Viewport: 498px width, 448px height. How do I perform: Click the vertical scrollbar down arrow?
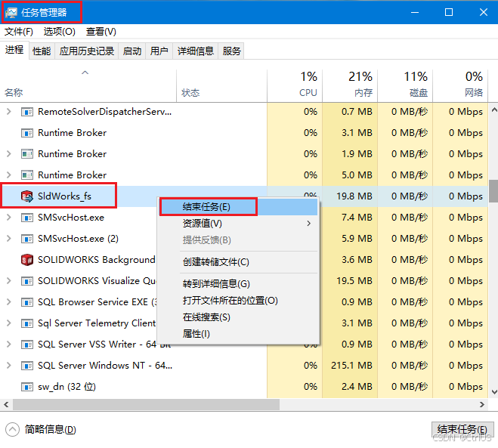pyautogui.click(x=494, y=392)
